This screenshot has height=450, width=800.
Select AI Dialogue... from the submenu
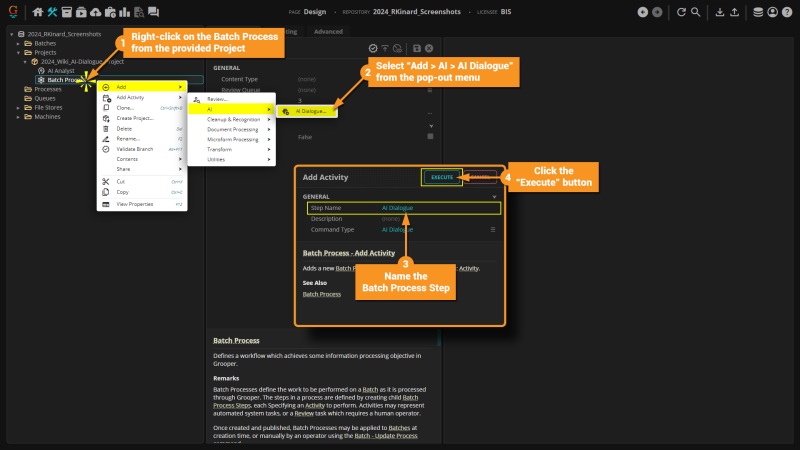[x=307, y=111]
